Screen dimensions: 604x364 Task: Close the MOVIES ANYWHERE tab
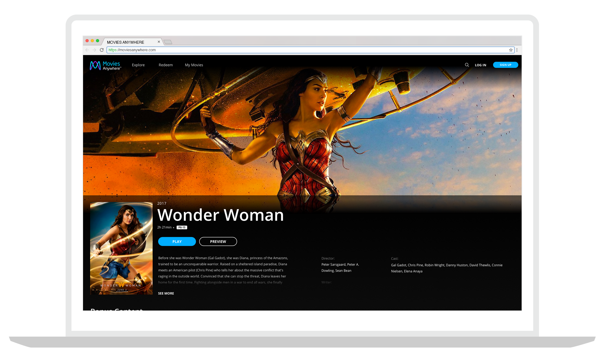159,42
